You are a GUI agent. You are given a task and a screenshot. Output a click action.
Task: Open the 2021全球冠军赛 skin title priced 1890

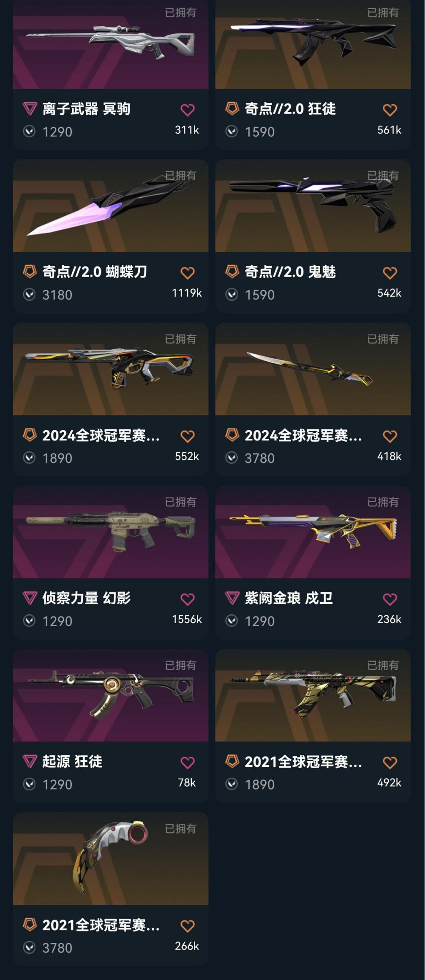(x=303, y=762)
